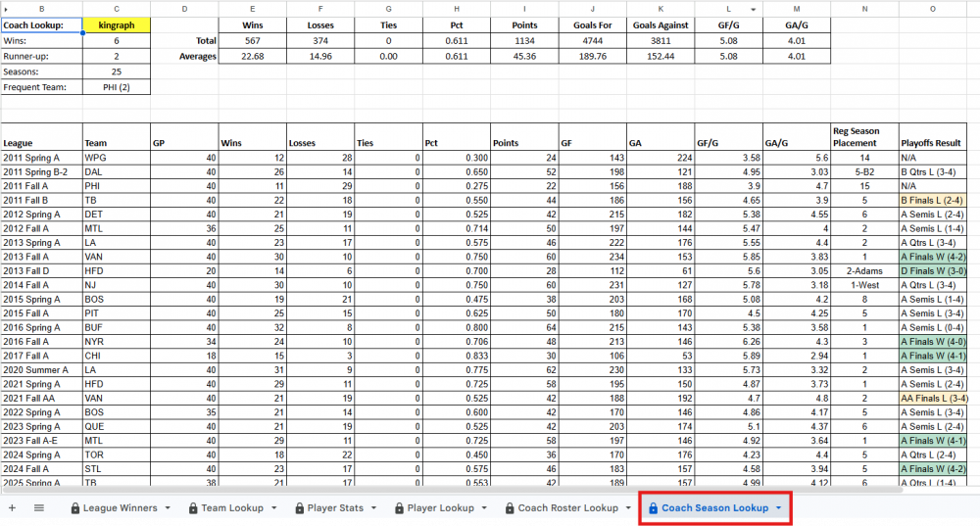Click lock icon on League Winners tab

75,508
